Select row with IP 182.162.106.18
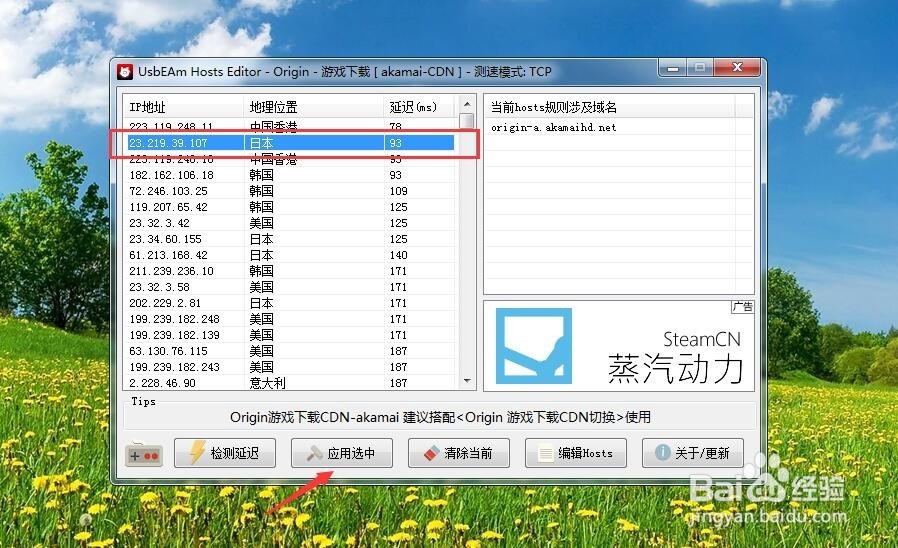Screen dimensions: 898x548 (290, 175)
